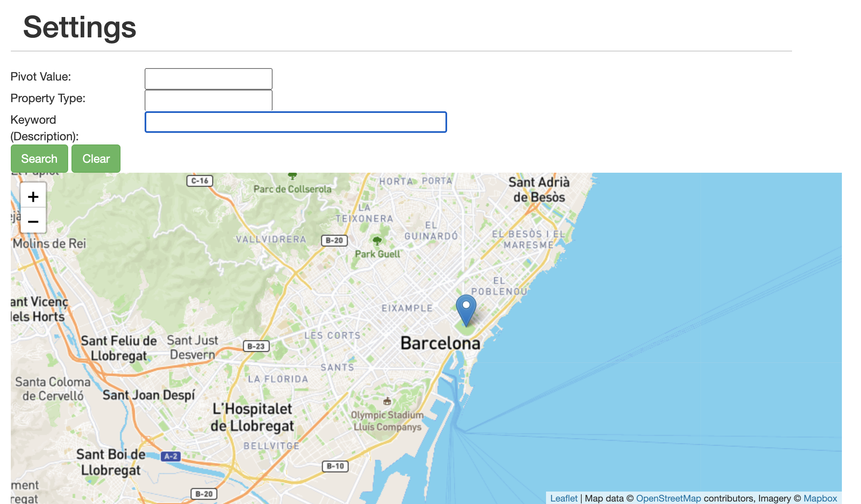The width and height of the screenshot is (861, 504).
Task: Focus the Pivot Value input field
Action: [x=208, y=78]
